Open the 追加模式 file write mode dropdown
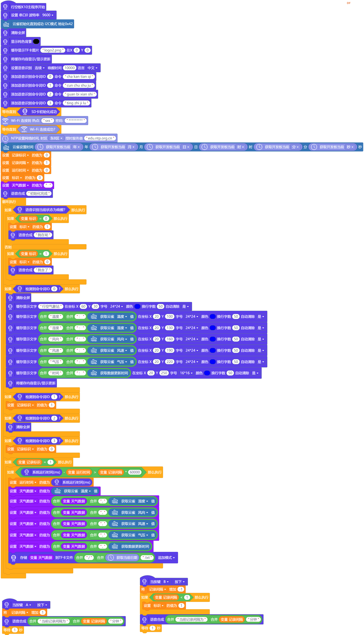This screenshot has width=364, height=635. point(166,558)
